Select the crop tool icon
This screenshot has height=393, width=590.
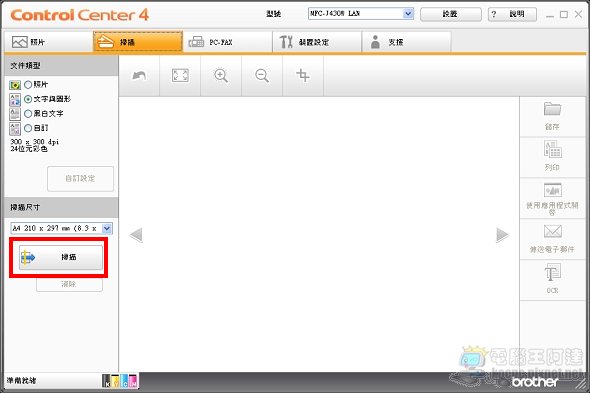tap(303, 76)
